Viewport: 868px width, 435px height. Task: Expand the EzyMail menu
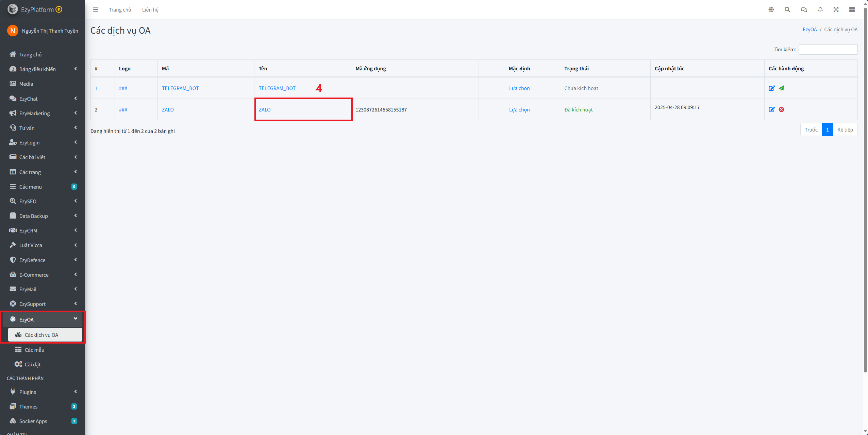[x=43, y=289]
